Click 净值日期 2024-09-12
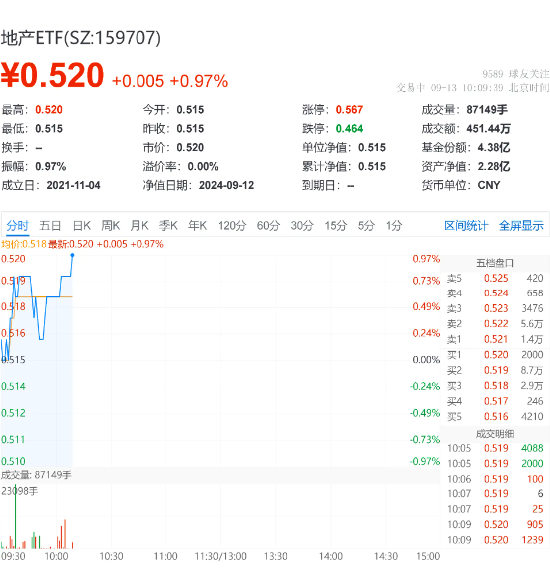 click(x=226, y=185)
